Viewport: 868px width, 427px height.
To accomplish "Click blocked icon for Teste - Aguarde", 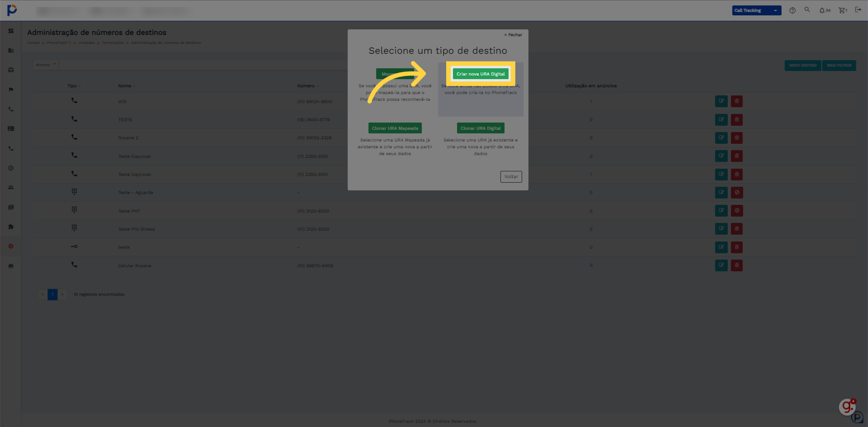I will tap(736, 193).
